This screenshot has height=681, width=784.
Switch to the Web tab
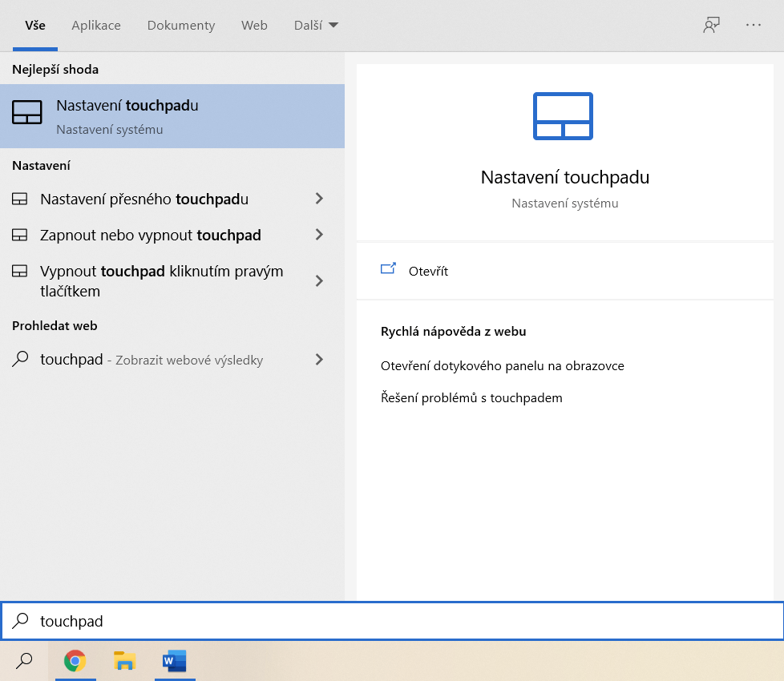click(x=254, y=26)
